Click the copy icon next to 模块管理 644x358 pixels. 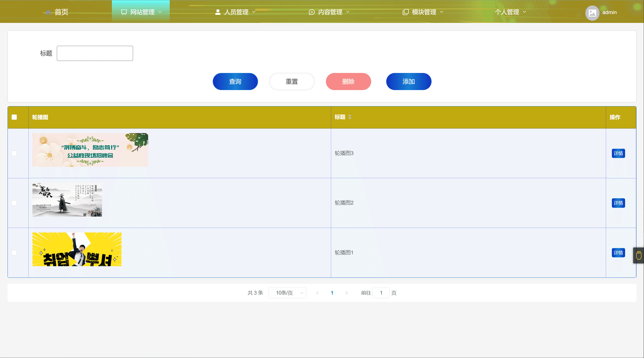pyautogui.click(x=405, y=12)
